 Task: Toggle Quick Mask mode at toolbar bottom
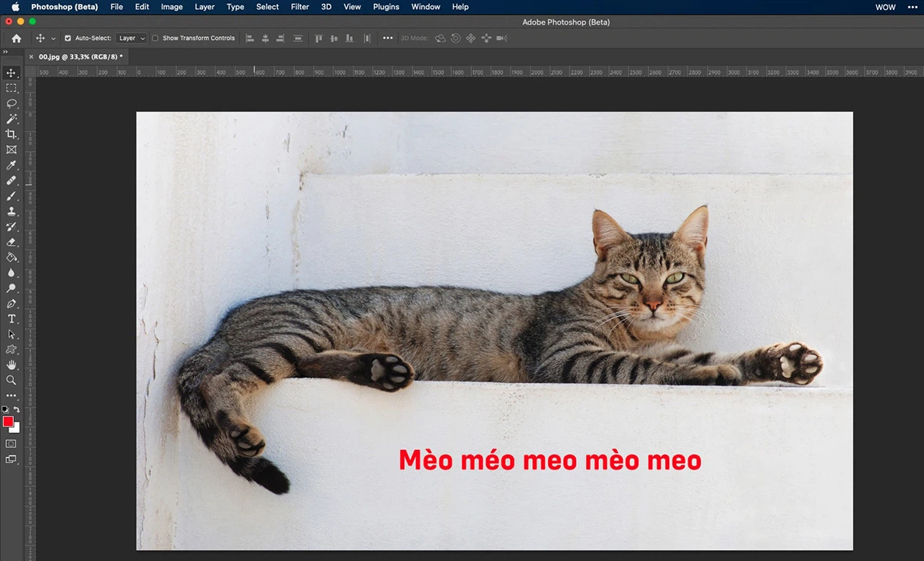click(11, 444)
